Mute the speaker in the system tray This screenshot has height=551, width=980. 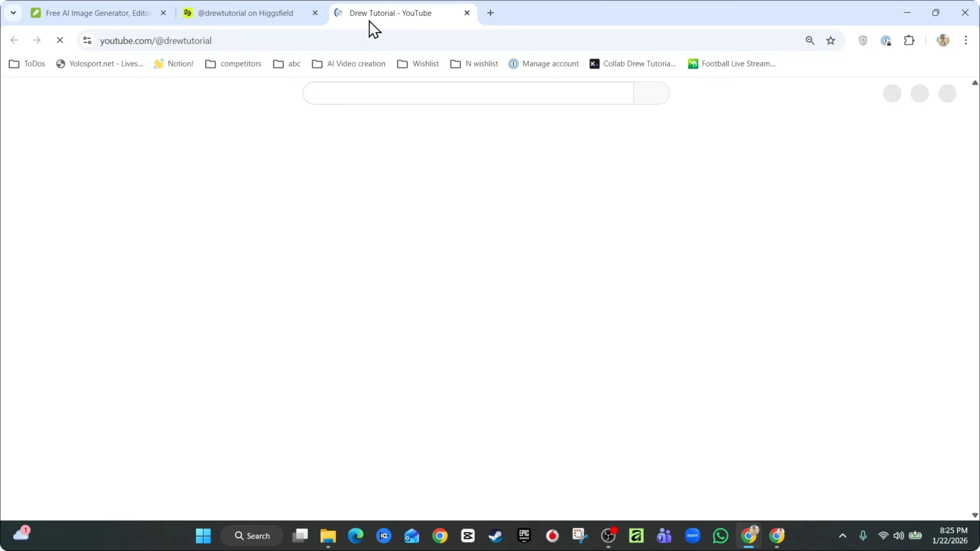tap(898, 536)
